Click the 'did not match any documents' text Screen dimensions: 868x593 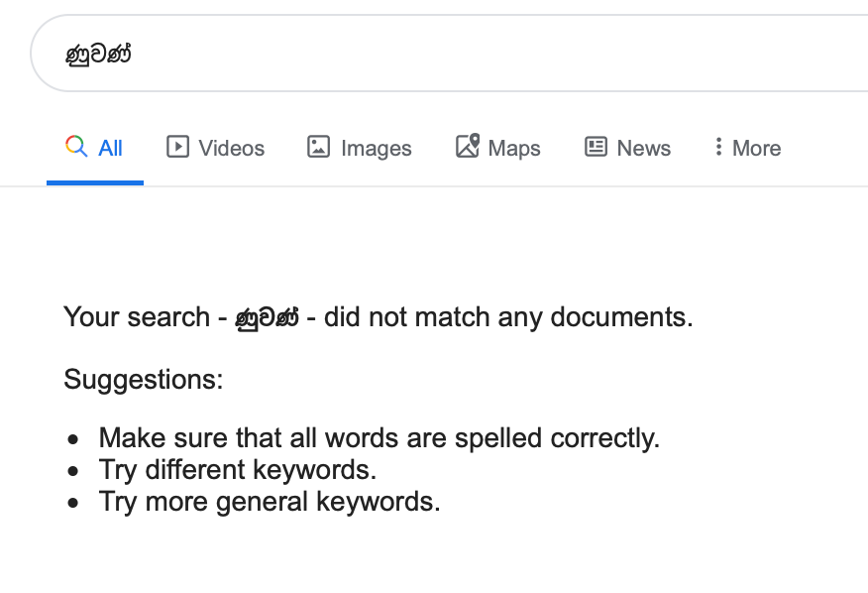(508, 317)
